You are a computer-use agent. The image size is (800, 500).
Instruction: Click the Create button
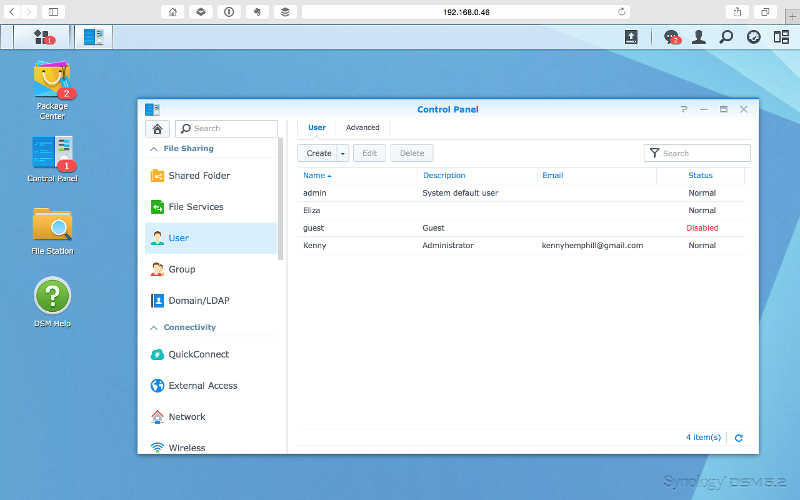(x=318, y=153)
